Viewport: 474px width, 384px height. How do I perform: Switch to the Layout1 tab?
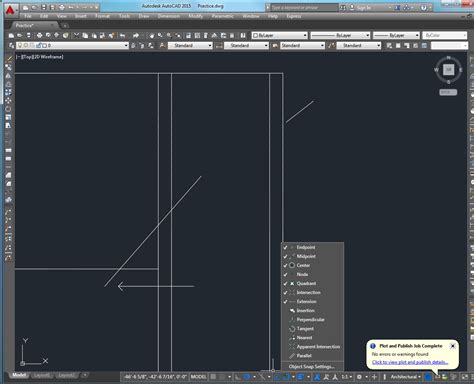click(x=42, y=375)
